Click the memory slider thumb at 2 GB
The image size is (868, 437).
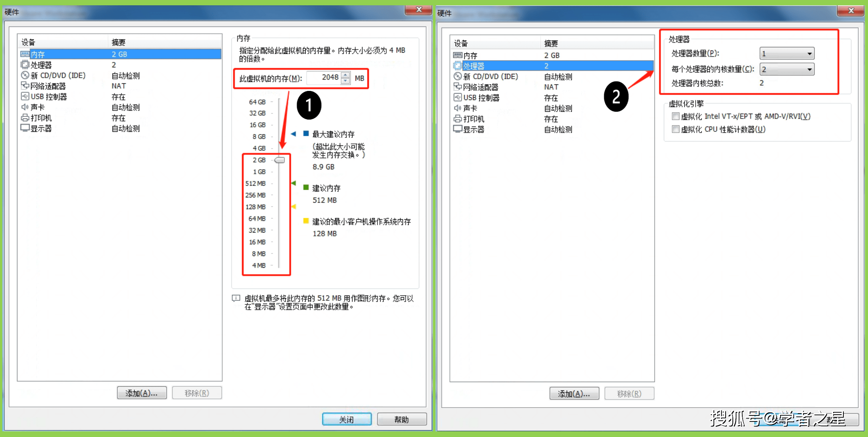279,160
